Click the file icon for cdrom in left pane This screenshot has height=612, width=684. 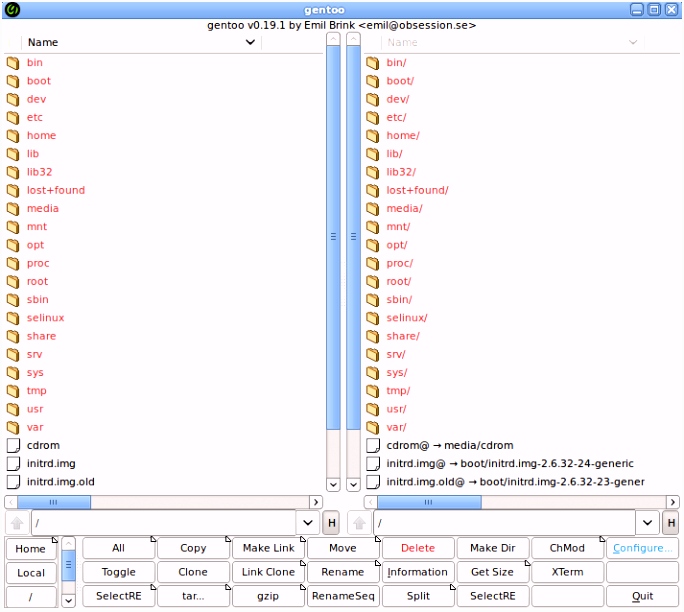click(13, 445)
